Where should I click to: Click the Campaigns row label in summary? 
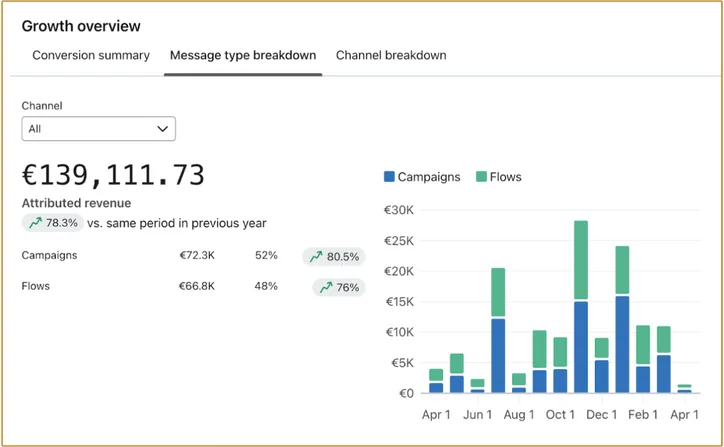tap(49, 255)
